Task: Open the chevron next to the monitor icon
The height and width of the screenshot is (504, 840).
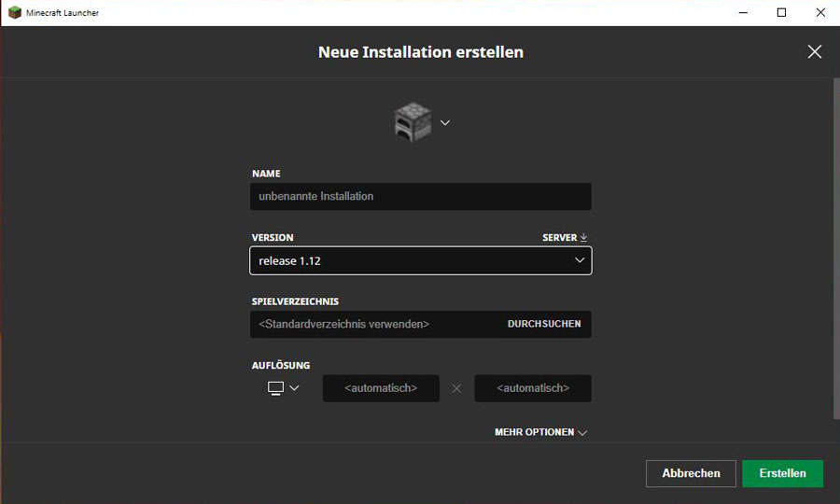Action: coord(295,387)
